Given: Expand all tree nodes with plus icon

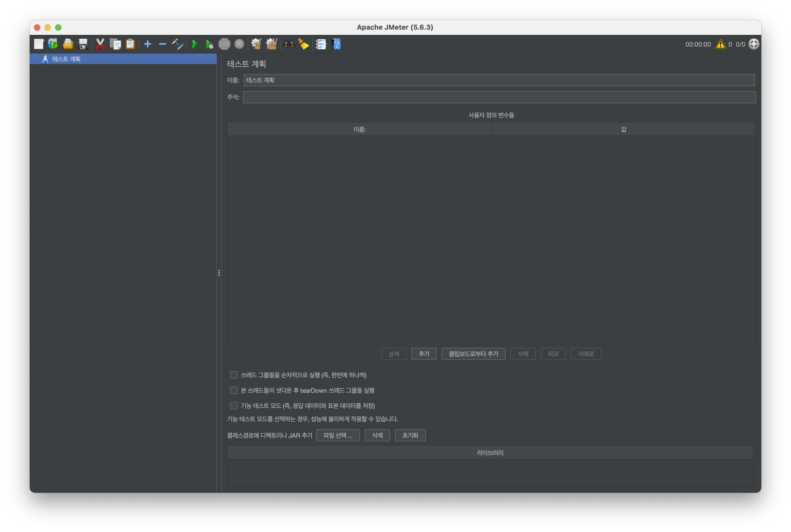Looking at the screenshot, I should pos(148,44).
